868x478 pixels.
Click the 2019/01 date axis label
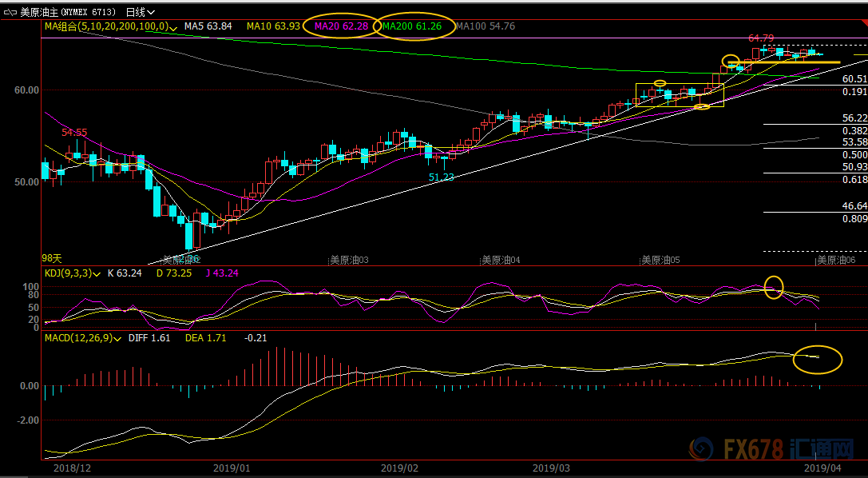pyautogui.click(x=232, y=468)
